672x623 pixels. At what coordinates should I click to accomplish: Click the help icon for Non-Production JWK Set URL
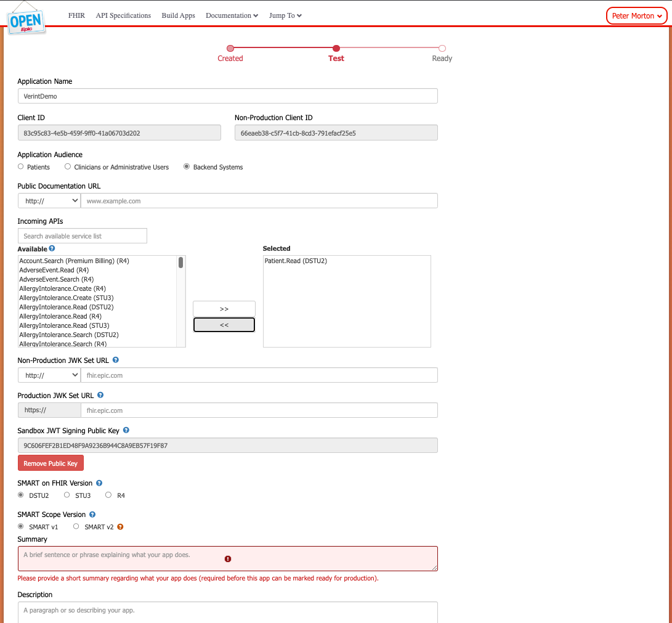(115, 360)
